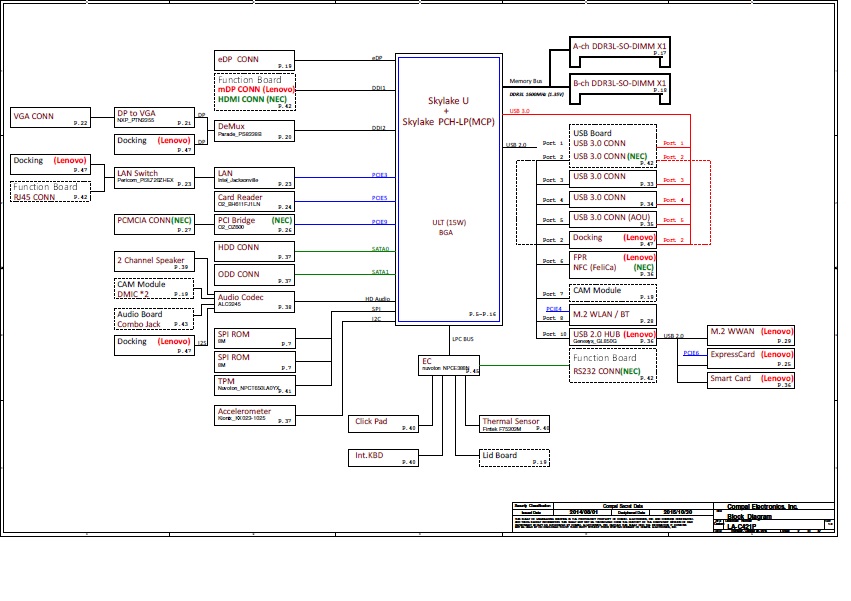
Task: Select the TPM block
Action: point(254,385)
